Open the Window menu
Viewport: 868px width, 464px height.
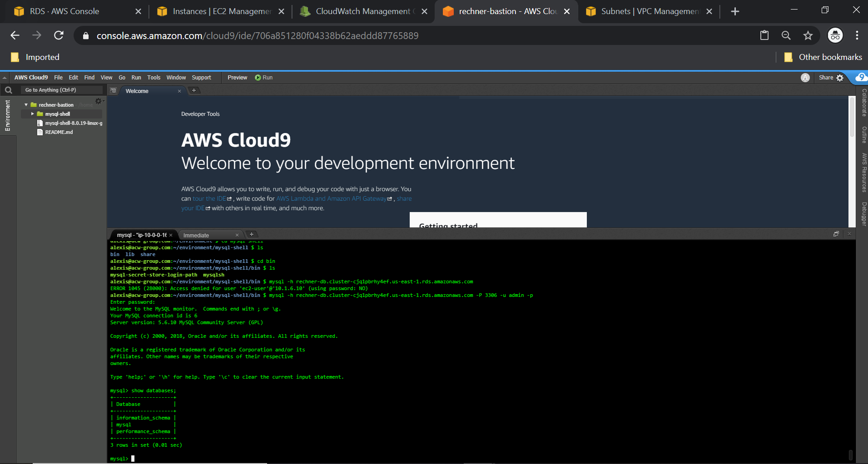176,78
